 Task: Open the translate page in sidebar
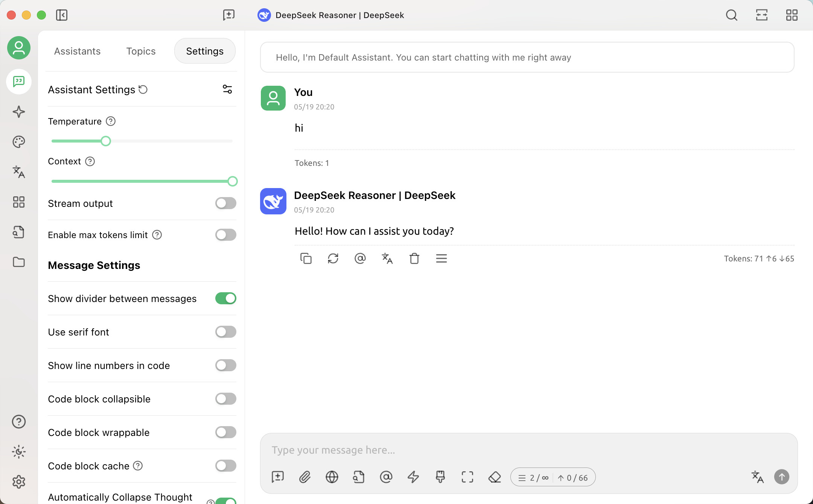click(x=19, y=172)
